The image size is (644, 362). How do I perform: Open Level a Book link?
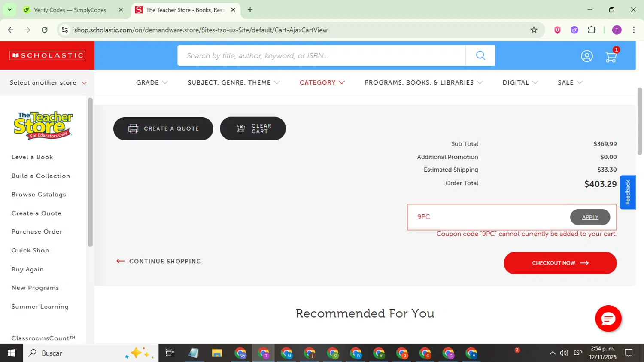pyautogui.click(x=32, y=157)
